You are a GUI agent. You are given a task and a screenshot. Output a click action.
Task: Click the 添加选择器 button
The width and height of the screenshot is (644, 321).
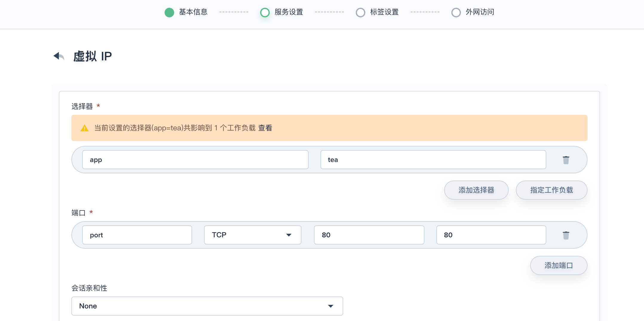click(x=476, y=190)
